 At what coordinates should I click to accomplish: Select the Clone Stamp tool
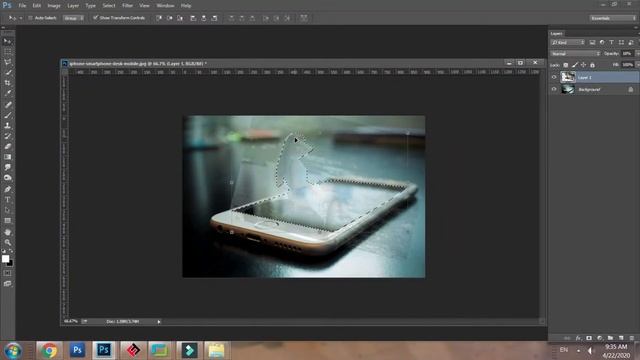7,126
